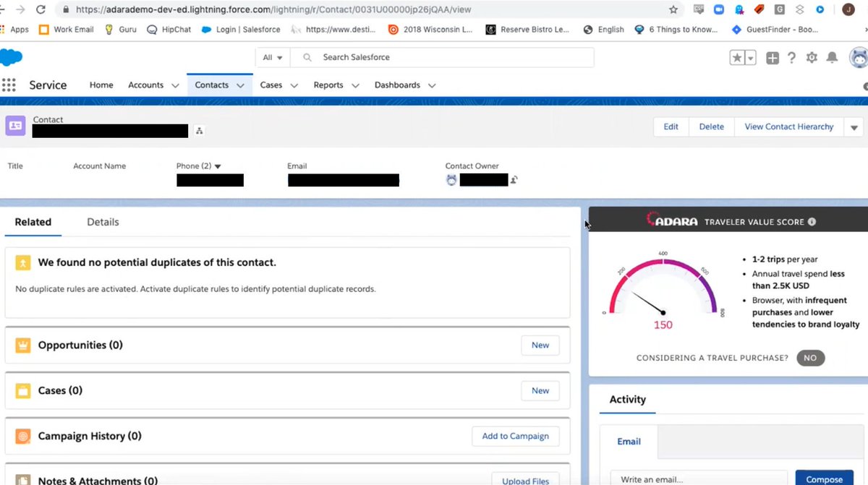Select the Activity tab
Image resolution: width=868 pixels, height=485 pixels.
pos(628,400)
